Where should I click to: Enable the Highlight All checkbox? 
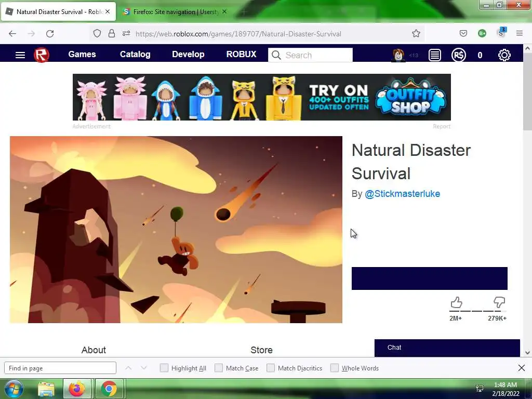[x=164, y=368]
